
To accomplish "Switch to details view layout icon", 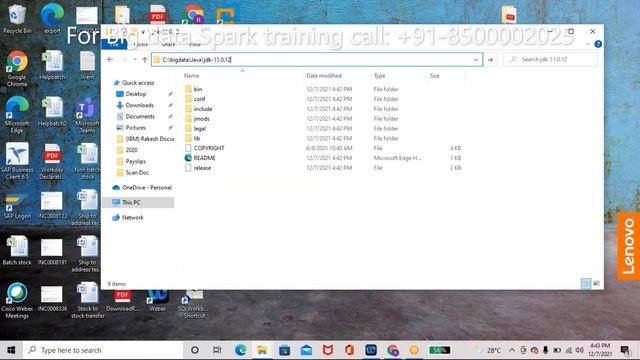I will tap(586, 283).
